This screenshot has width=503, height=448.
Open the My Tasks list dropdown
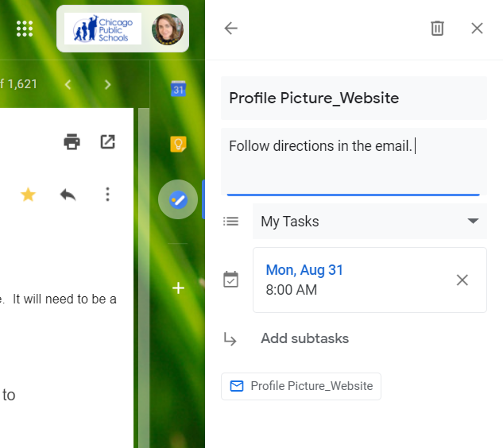coord(370,222)
